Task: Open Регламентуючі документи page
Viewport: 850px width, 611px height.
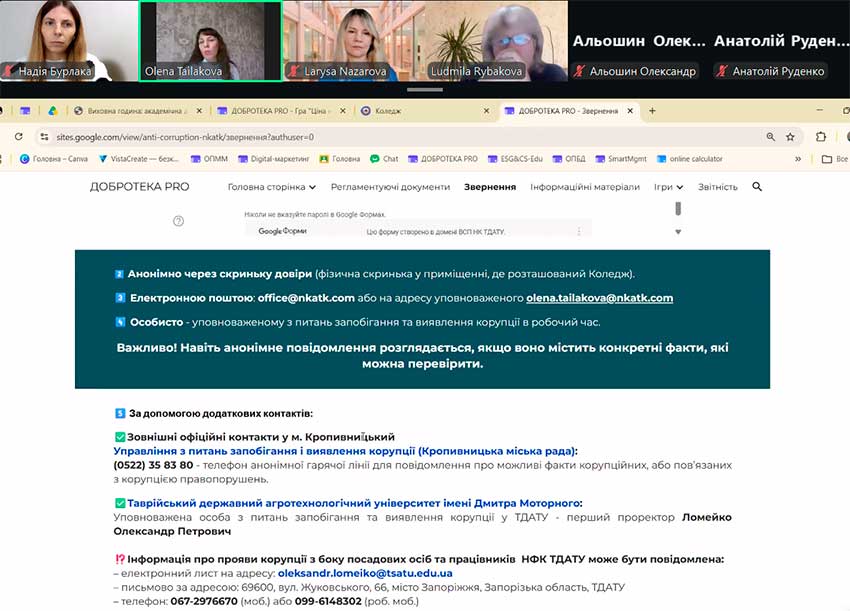Action: tap(390, 186)
